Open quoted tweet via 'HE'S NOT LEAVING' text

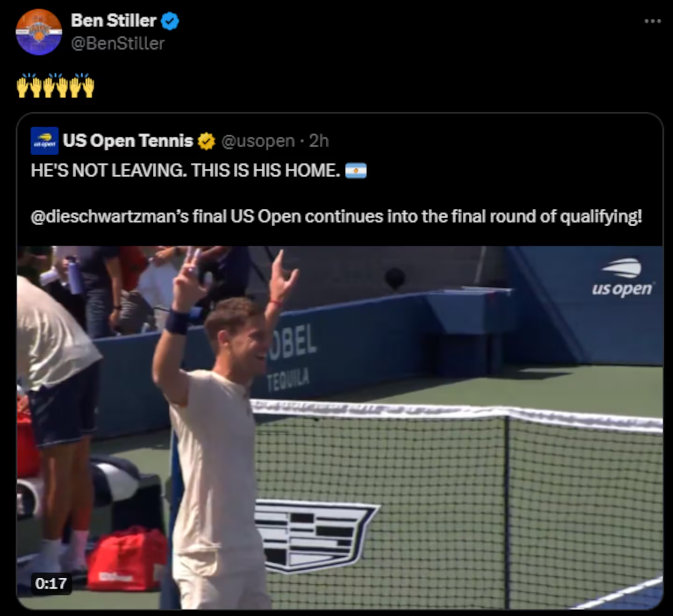tap(185, 171)
